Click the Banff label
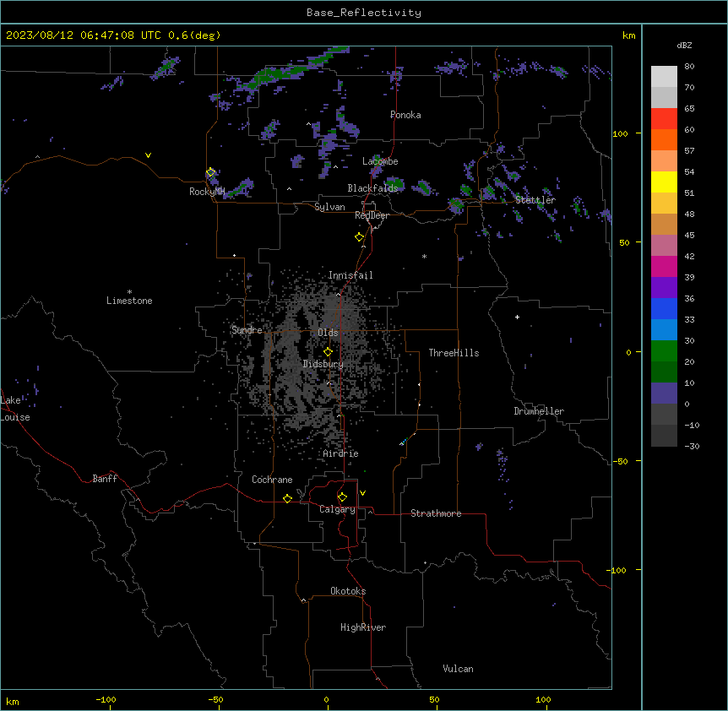728x711 pixels. [x=105, y=479]
